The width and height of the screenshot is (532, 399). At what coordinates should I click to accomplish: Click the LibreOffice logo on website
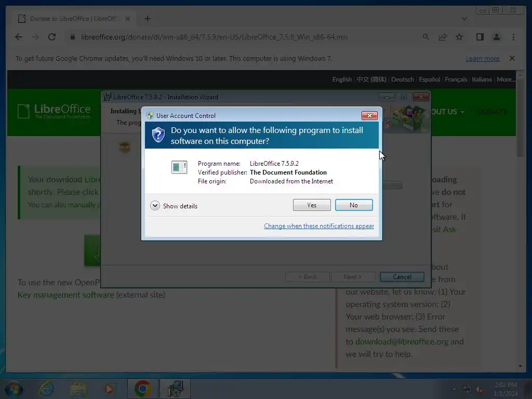54,111
